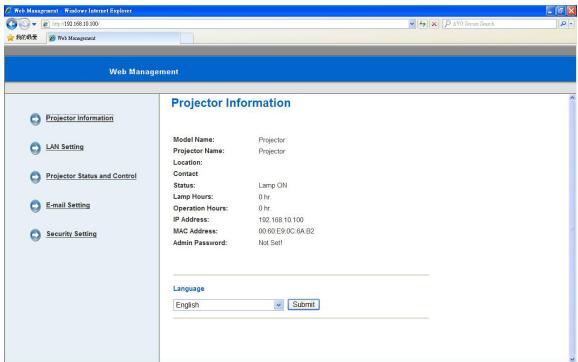Click the Submit button
The width and height of the screenshot is (578, 362).
pyautogui.click(x=303, y=304)
